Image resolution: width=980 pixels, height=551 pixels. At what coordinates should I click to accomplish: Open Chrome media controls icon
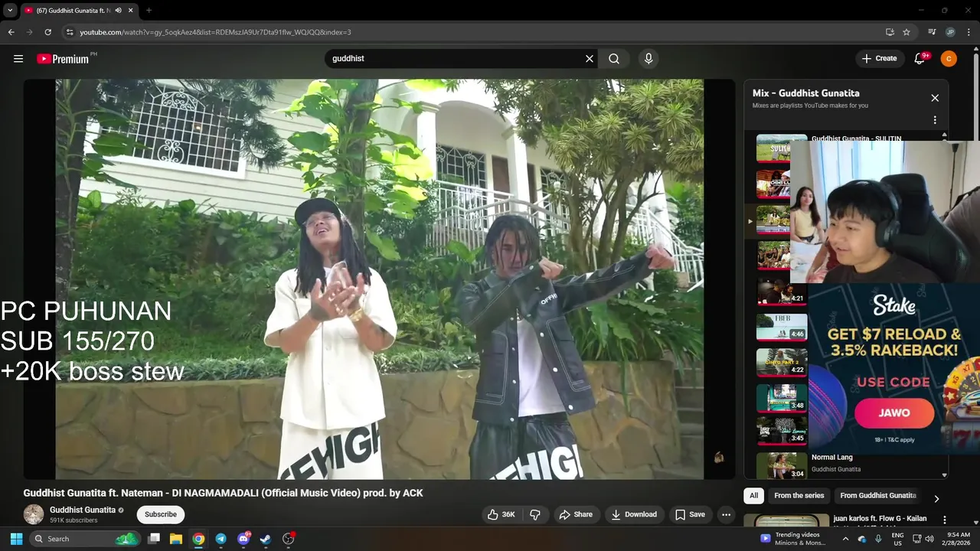[932, 32]
